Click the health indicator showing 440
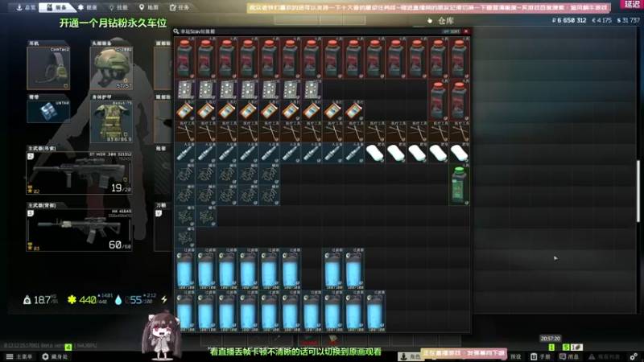Image resolution: width=644 pixels, height=362 pixels. (x=89, y=299)
